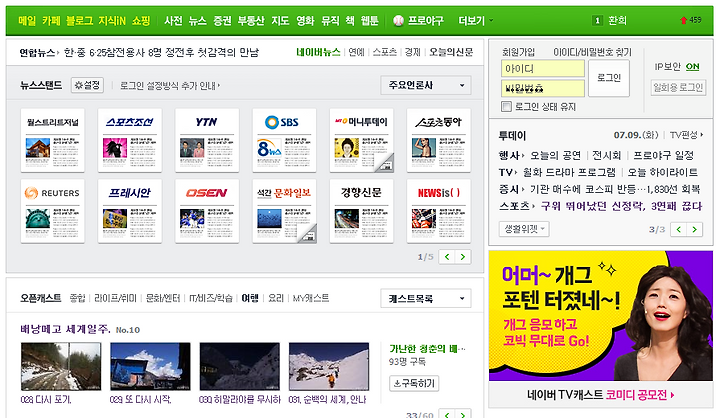This screenshot has height=418, width=720.
Task: Click the 비밀번호 input field
Action: click(543, 88)
